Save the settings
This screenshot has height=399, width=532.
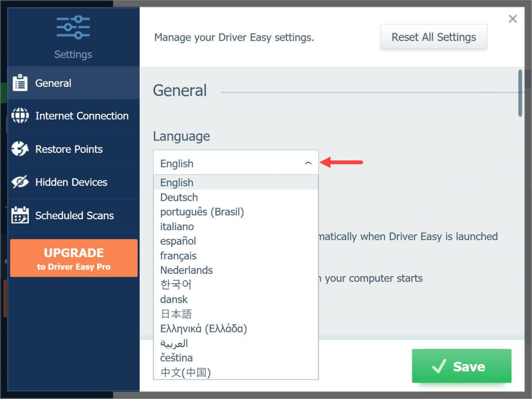tap(462, 366)
